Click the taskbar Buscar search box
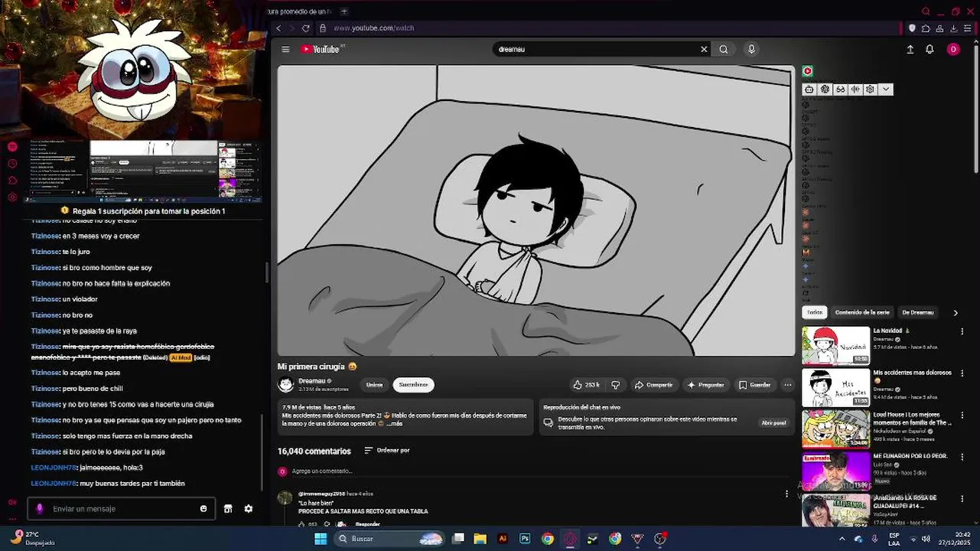The height and width of the screenshot is (551, 980). [x=390, y=539]
